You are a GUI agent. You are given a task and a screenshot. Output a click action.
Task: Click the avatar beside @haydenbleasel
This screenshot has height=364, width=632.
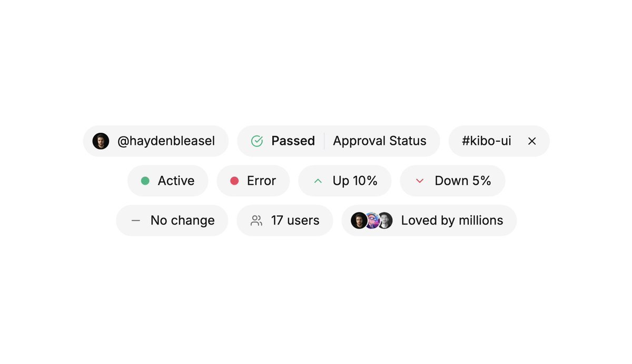tap(101, 141)
